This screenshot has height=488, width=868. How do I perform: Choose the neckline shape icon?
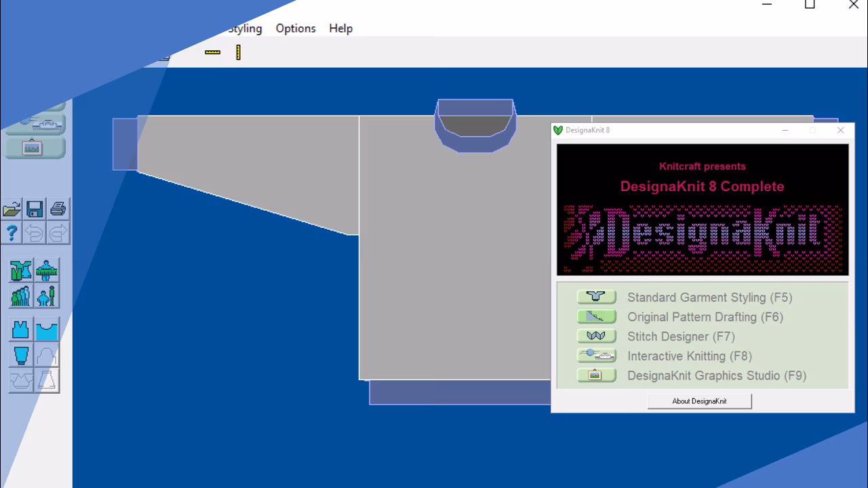point(47,329)
